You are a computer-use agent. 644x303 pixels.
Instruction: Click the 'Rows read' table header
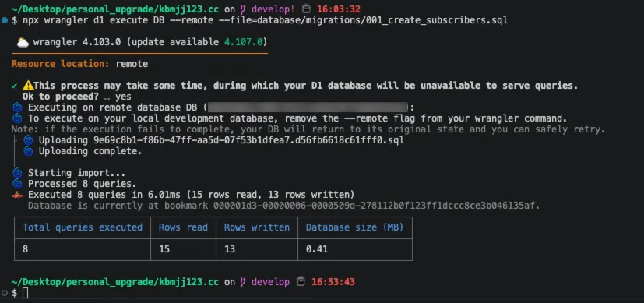click(x=183, y=227)
